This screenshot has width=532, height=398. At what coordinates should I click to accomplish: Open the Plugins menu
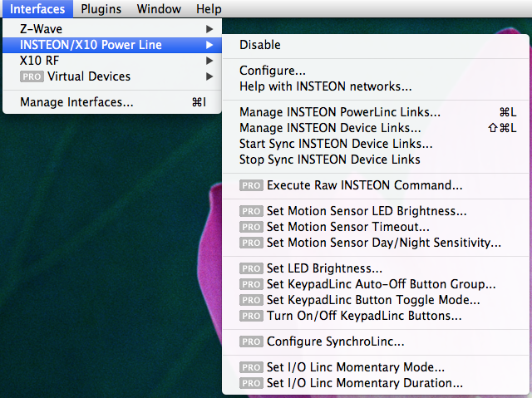coord(101,9)
